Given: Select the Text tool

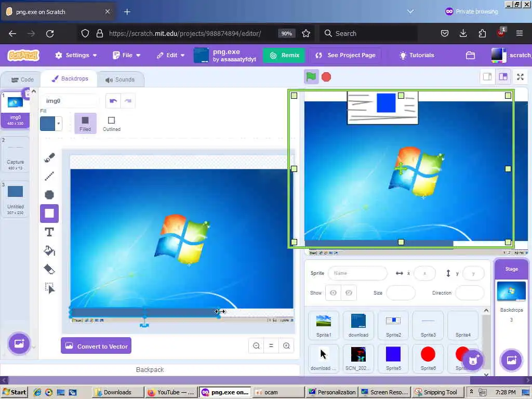Looking at the screenshot, I should coord(49,232).
